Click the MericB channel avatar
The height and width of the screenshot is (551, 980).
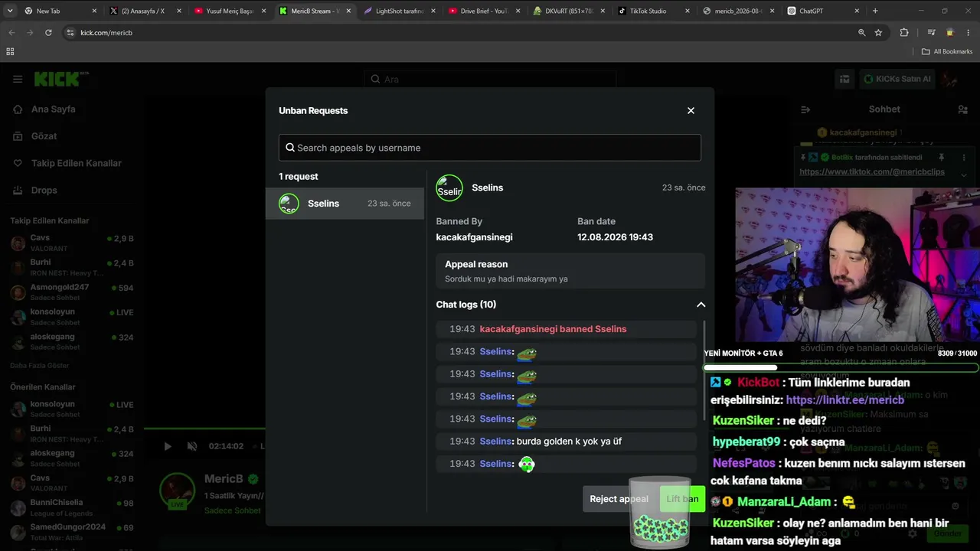tap(177, 491)
